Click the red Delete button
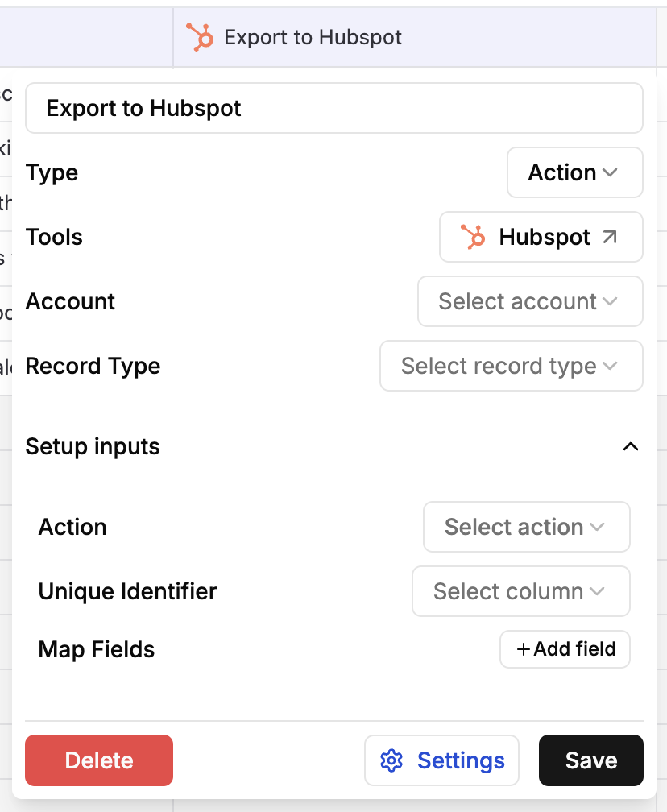 click(99, 760)
